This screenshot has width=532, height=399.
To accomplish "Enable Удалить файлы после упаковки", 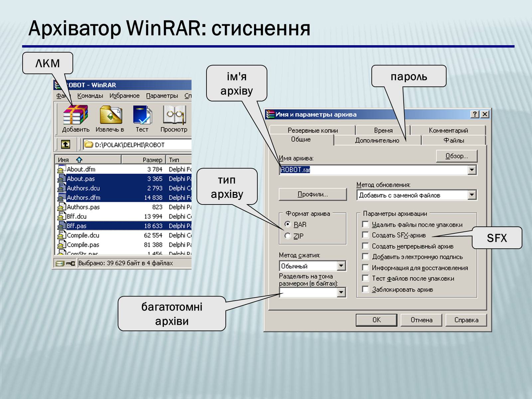I will (365, 224).
